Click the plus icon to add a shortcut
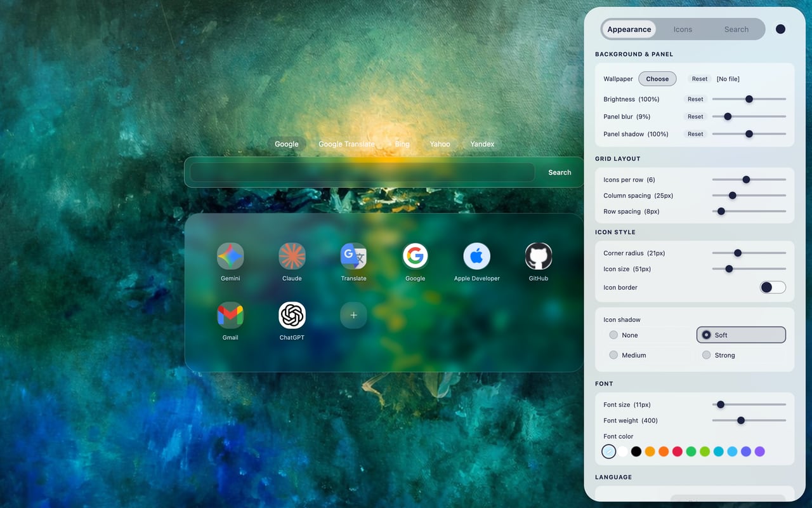The height and width of the screenshot is (508, 812). coord(353,314)
